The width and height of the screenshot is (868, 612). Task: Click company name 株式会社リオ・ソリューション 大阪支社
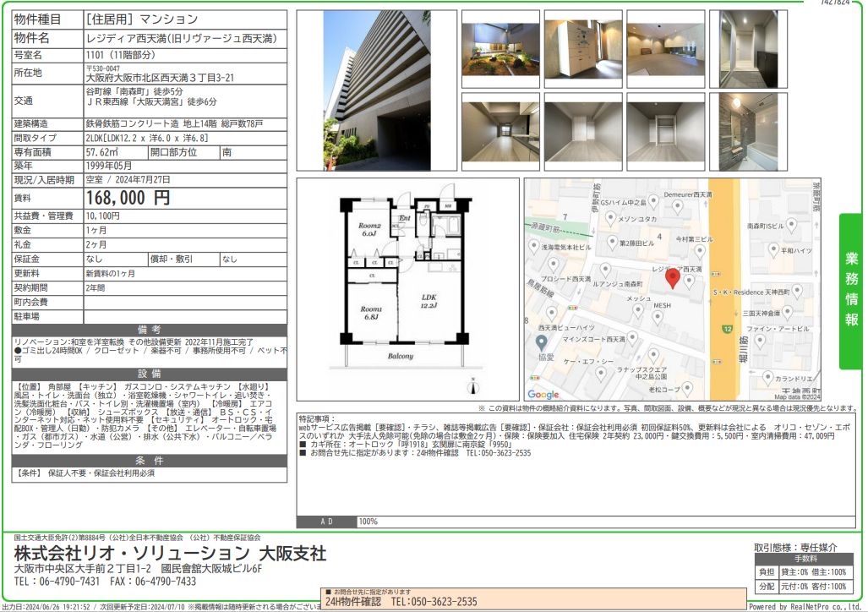point(171,554)
